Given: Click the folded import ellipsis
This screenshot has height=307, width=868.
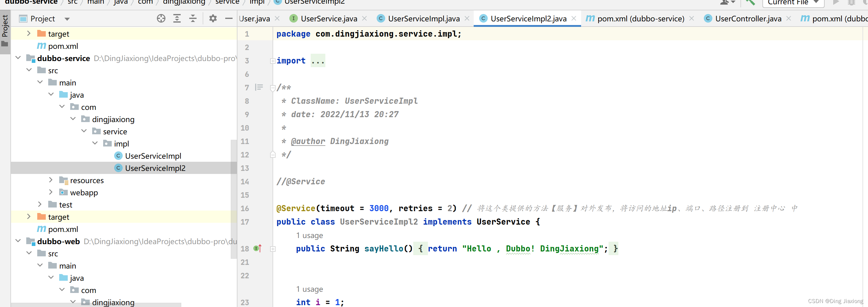Looking at the screenshot, I should click(318, 61).
